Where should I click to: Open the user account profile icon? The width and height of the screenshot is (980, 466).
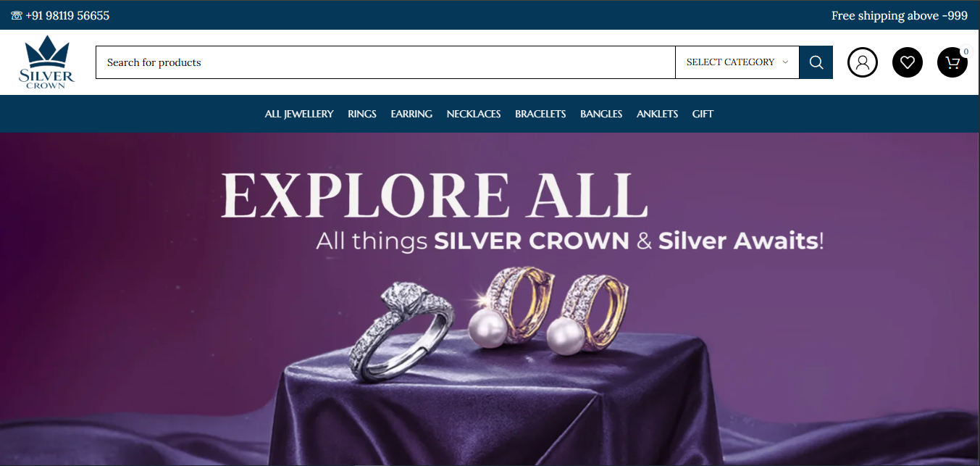[863, 62]
